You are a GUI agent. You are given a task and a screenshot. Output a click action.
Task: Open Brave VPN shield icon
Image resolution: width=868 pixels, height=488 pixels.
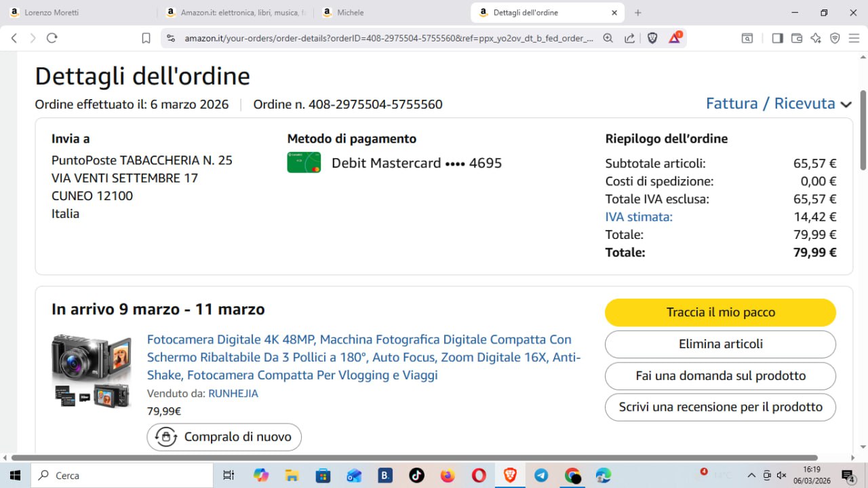835,38
